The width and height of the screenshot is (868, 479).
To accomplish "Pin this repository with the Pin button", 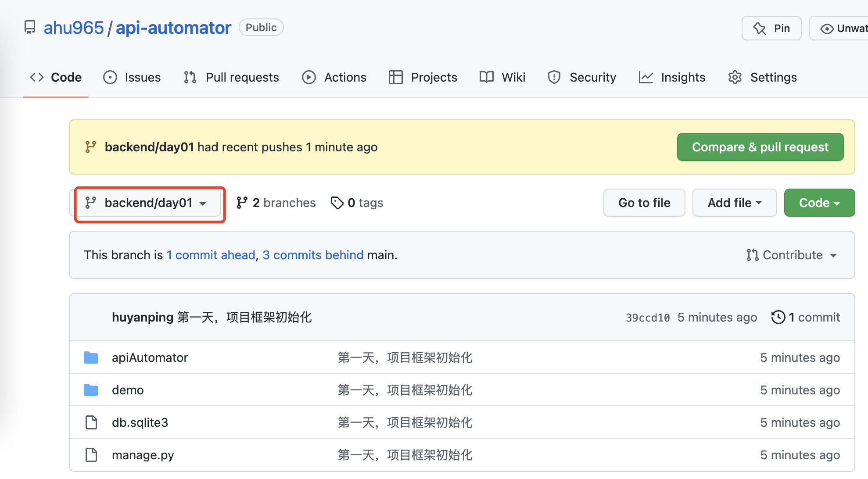I will pos(771,29).
